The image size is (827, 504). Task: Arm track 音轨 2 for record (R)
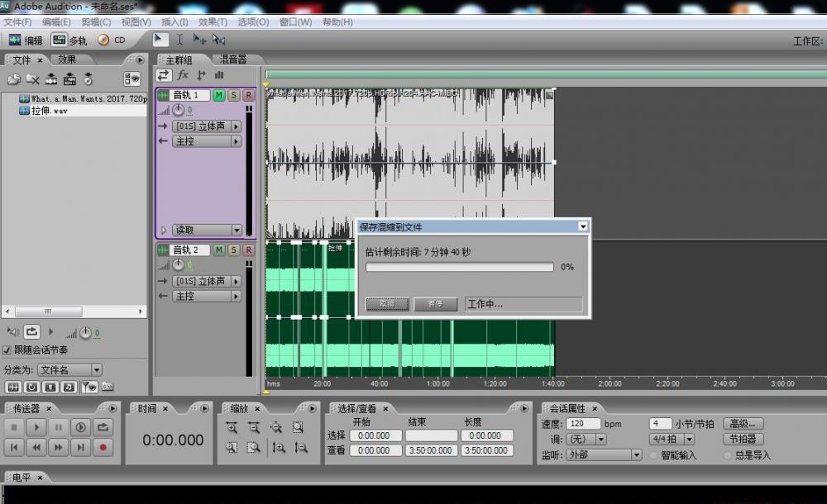click(248, 250)
